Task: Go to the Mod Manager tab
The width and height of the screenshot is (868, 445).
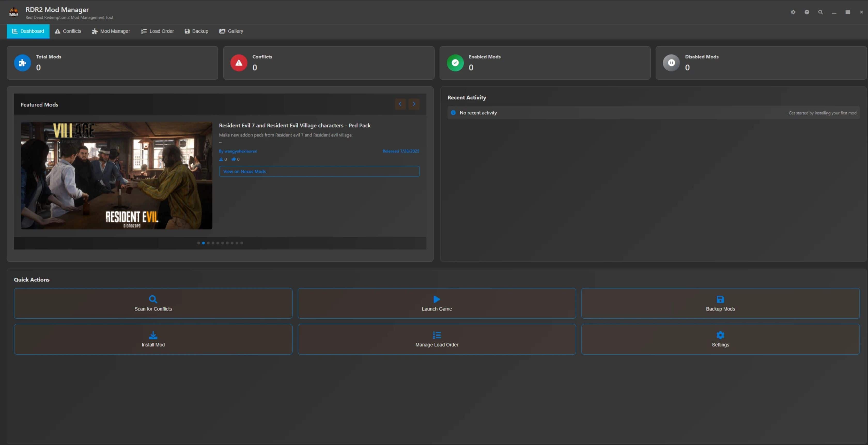Action: click(x=111, y=31)
